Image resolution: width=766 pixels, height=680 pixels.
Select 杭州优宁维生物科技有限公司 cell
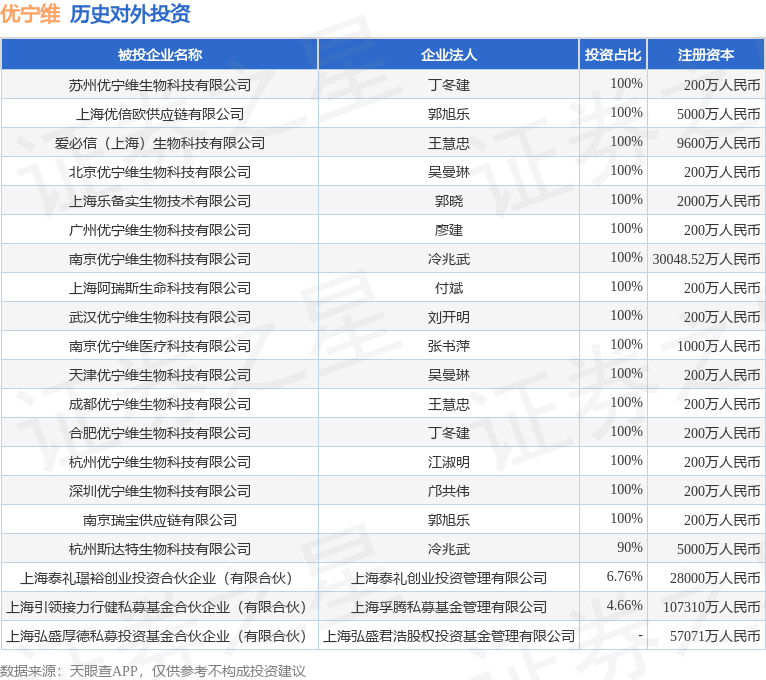(x=160, y=462)
